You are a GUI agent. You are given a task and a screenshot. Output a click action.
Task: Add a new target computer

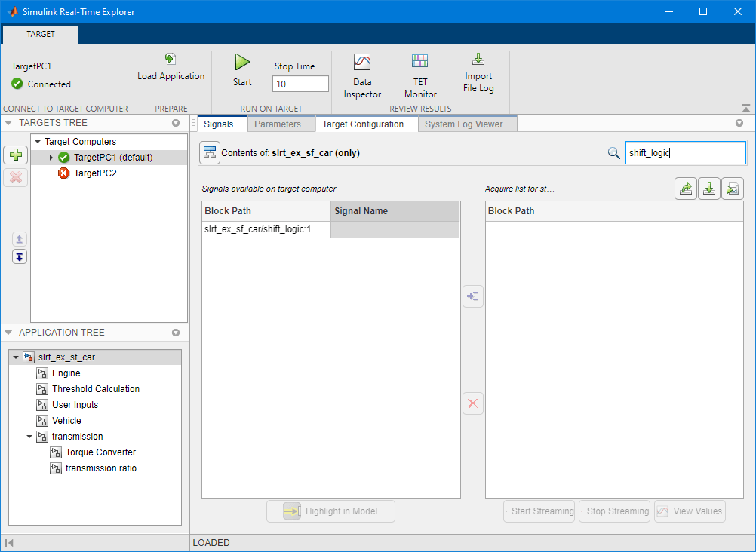16,155
